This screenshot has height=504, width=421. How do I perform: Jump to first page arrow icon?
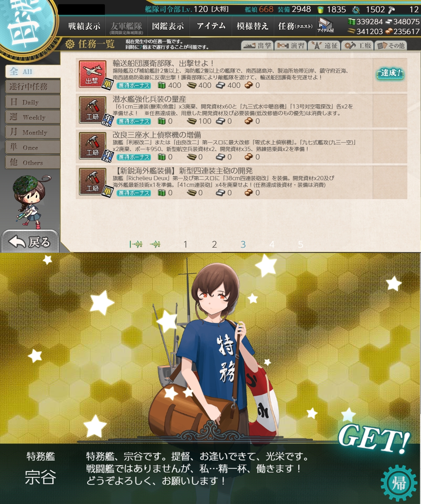(136, 244)
